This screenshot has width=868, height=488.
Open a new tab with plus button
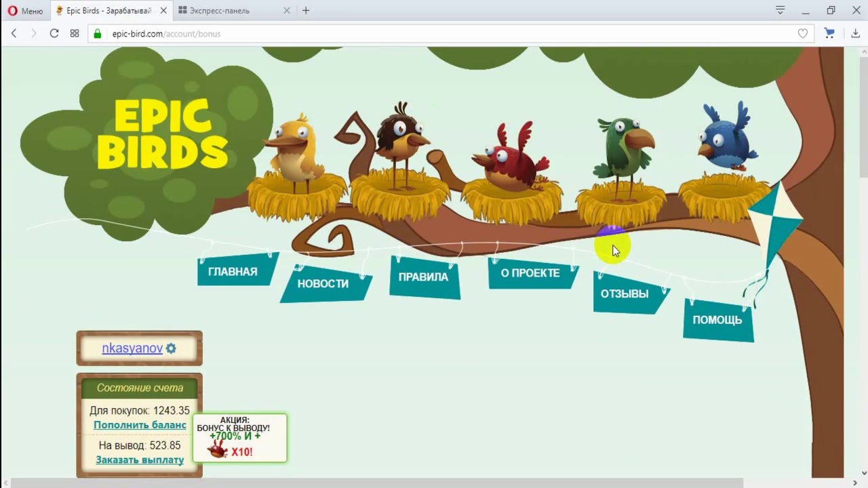(306, 11)
